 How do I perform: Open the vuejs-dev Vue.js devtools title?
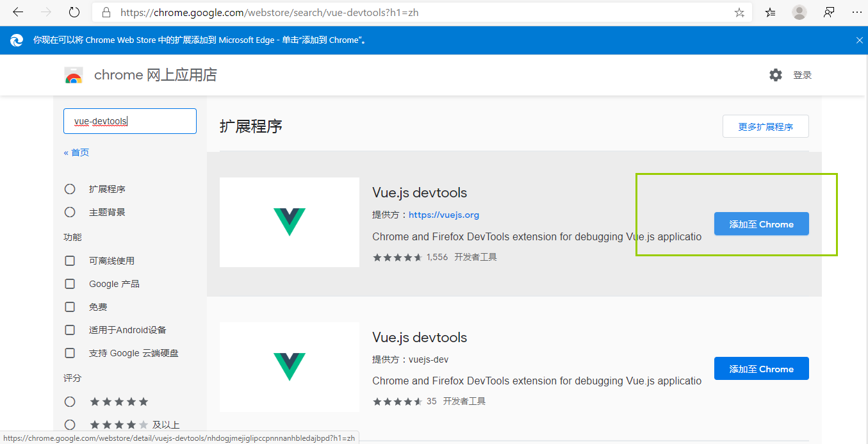pos(420,338)
